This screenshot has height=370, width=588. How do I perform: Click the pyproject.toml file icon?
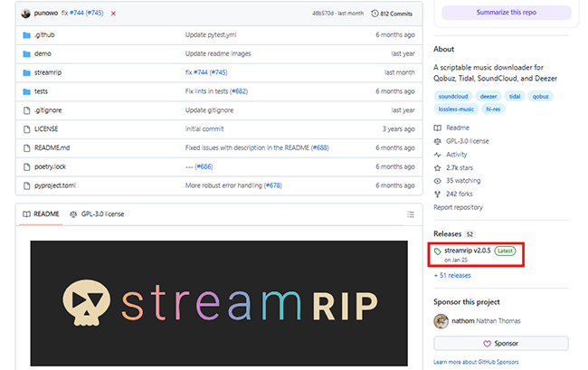(x=26, y=185)
